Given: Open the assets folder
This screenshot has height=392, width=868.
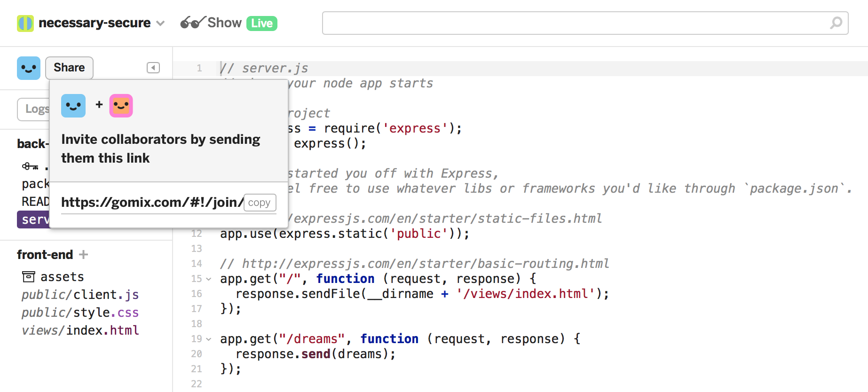Looking at the screenshot, I should click(53, 277).
